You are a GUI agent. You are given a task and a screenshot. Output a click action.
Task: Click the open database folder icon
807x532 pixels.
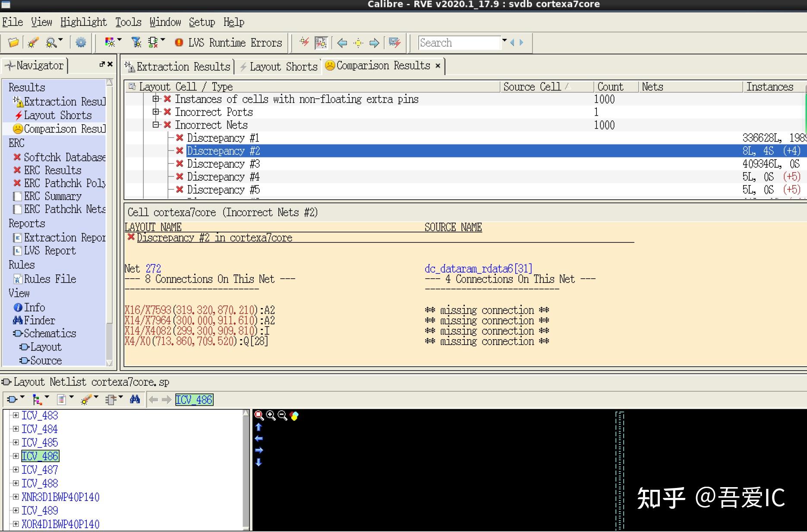(x=13, y=42)
